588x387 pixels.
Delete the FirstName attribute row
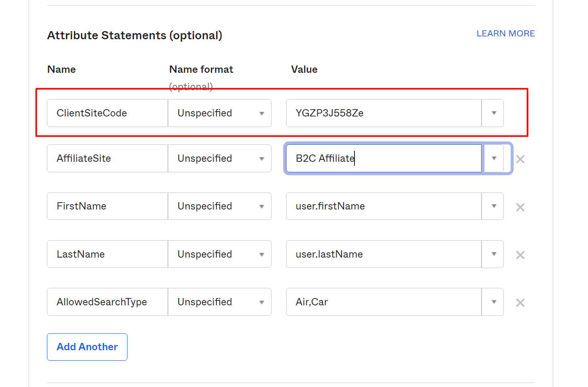(x=520, y=207)
